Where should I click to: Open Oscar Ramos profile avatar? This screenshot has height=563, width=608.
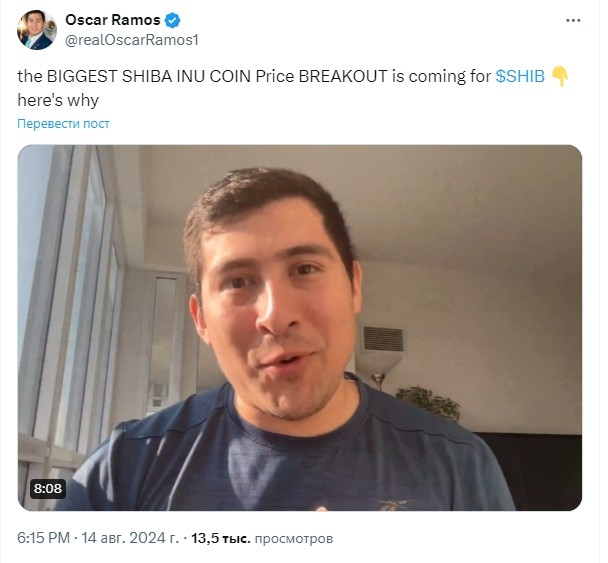point(37,30)
